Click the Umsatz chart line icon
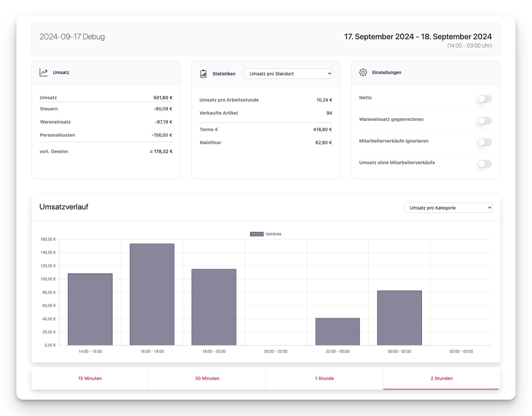 (x=44, y=72)
